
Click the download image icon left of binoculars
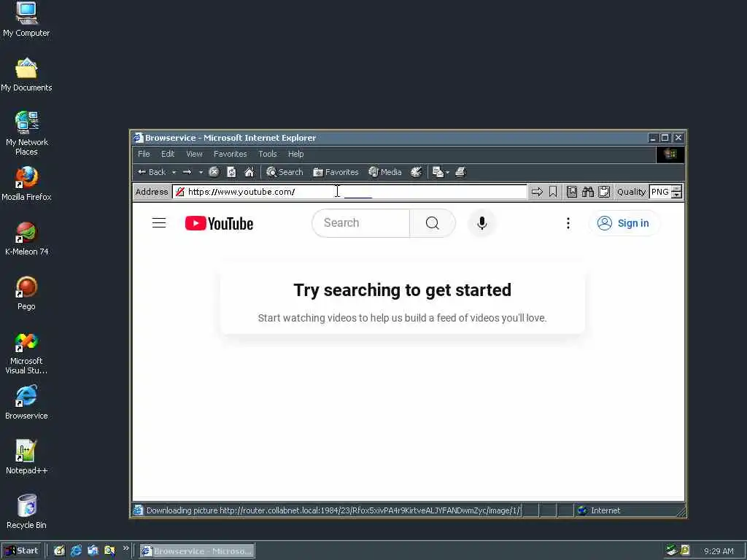click(x=572, y=192)
